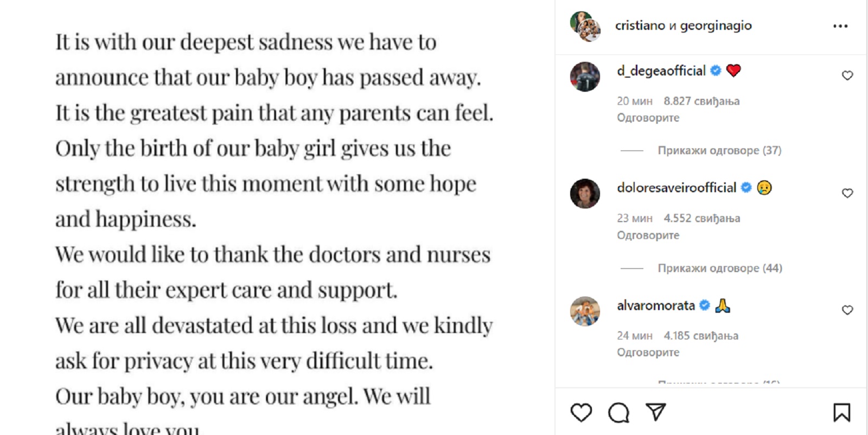Screen dimensions: 868x435
Task: Like alvaromorata's comment
Action: 847,310
